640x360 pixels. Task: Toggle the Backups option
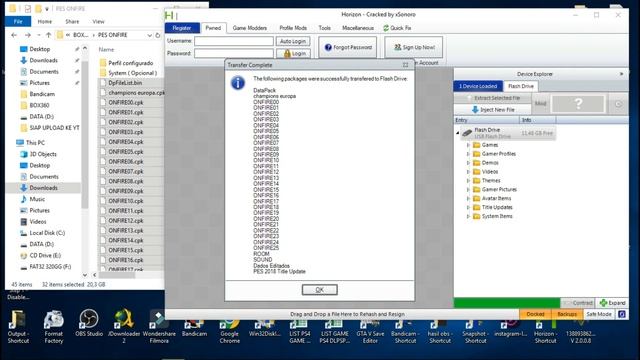(x=567, y=314)
